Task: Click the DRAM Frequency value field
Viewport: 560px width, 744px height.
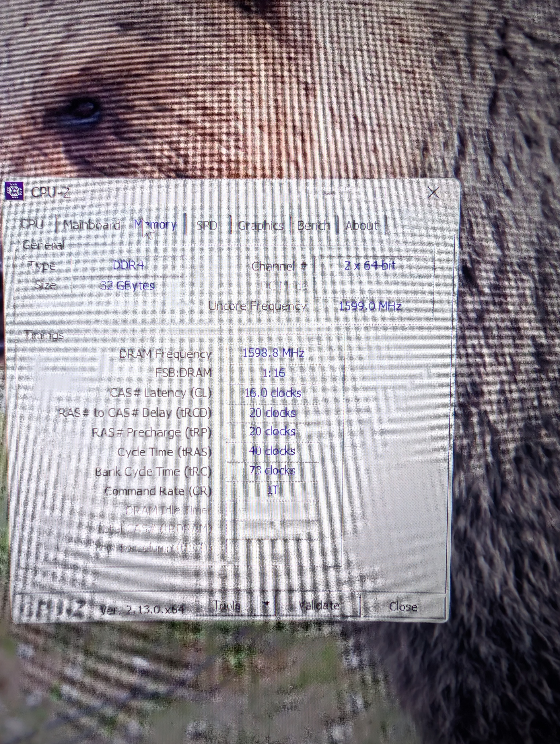Action: 273,354
